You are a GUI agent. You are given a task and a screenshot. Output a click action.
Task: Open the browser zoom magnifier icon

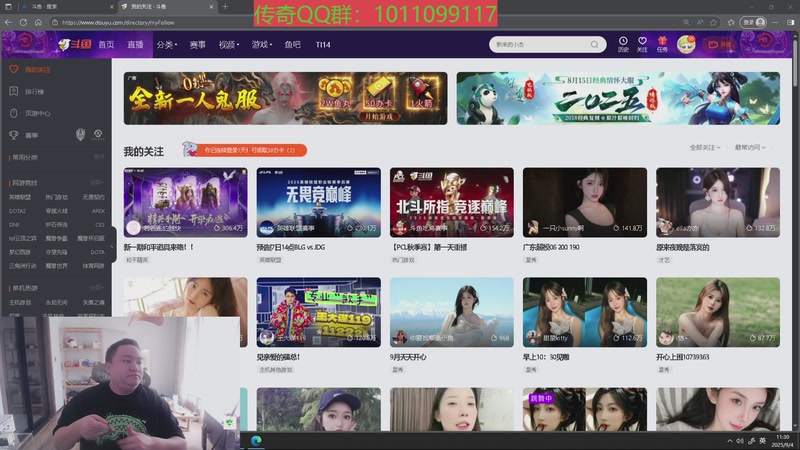pyautogui.click(x=686, y=22)
